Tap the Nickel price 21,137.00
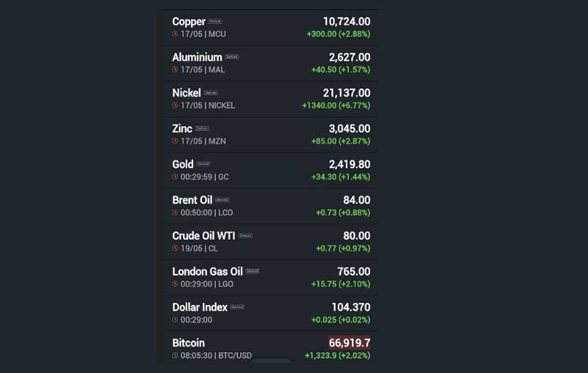The image size is (588, 373). point(347,93)
